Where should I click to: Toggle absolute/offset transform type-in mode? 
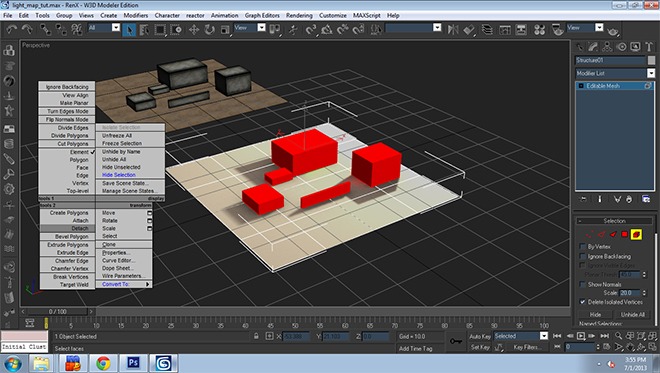269,336
